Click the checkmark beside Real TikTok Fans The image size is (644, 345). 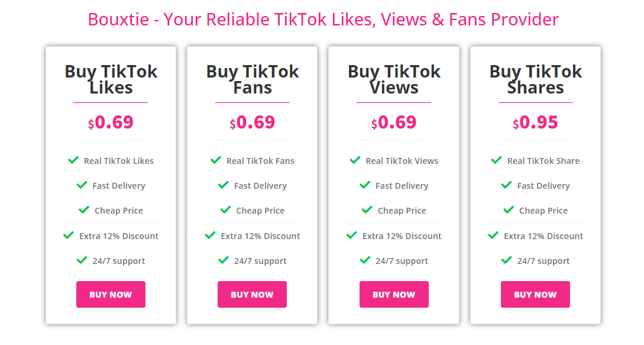(x=216, y=160)
